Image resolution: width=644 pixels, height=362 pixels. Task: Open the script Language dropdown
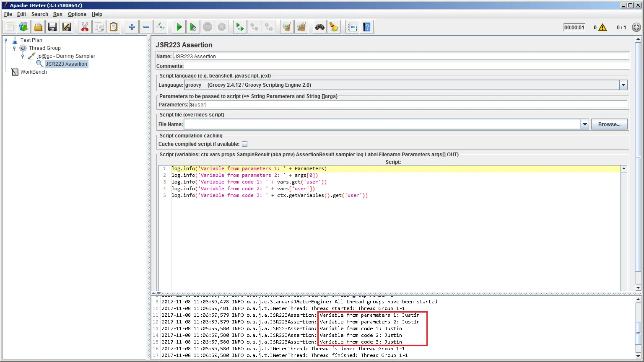(x=623, y=85)
